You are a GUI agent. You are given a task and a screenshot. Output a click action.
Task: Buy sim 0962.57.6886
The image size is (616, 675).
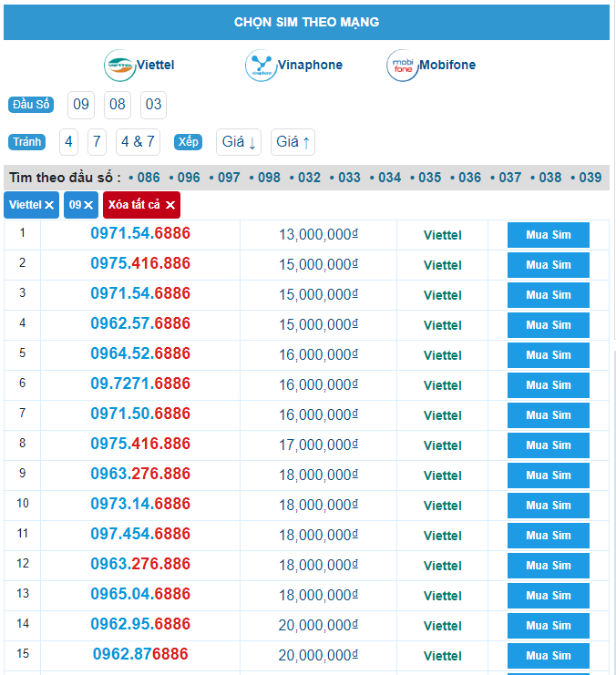pos(549,325)
